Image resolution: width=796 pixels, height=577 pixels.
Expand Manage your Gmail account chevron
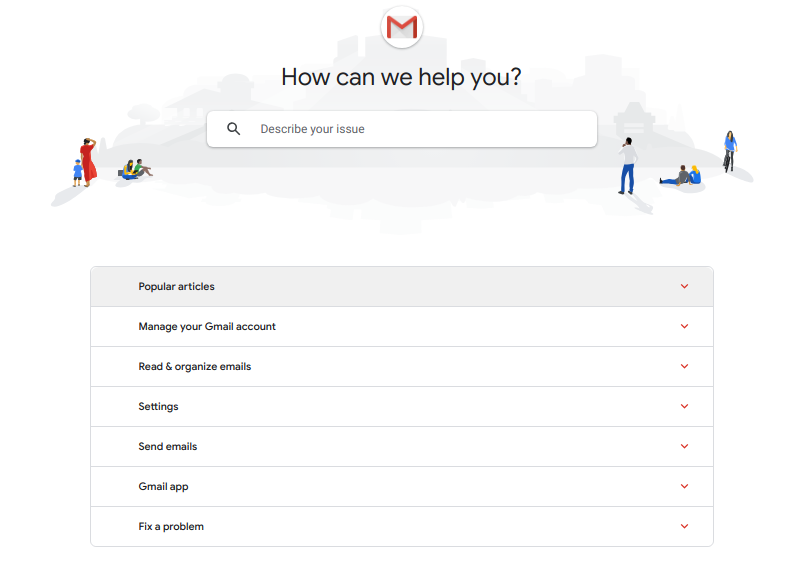click(684, 326)
